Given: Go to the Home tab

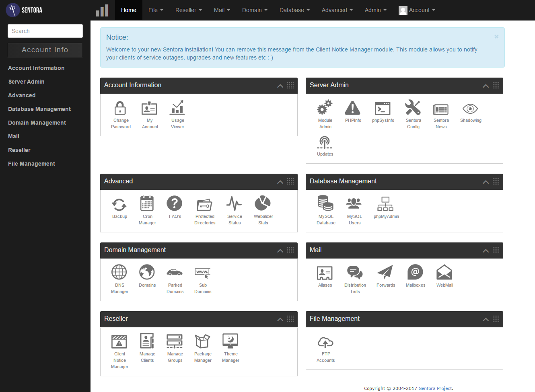Looking at the screenshot, I should [x=129, y=10].
